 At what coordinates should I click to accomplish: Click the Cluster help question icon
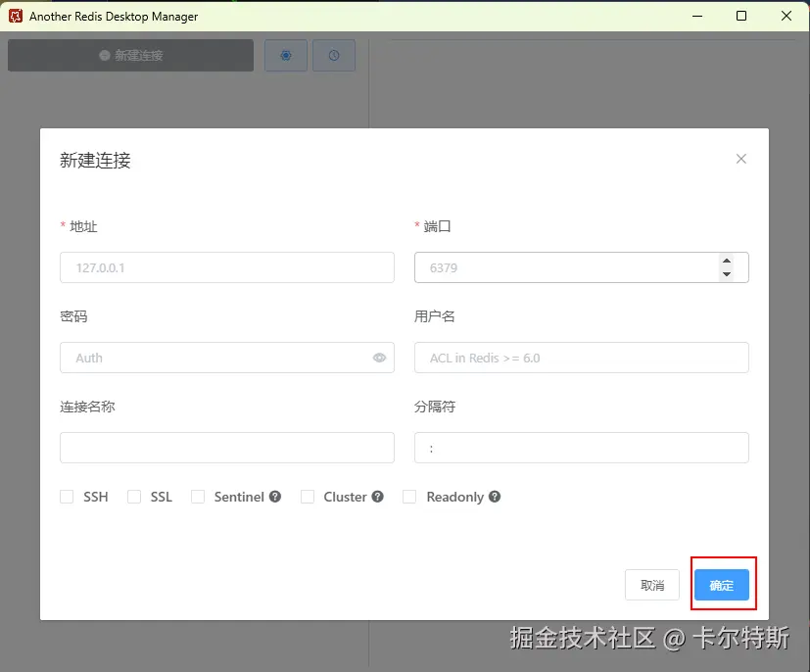[x=378, y=497]
